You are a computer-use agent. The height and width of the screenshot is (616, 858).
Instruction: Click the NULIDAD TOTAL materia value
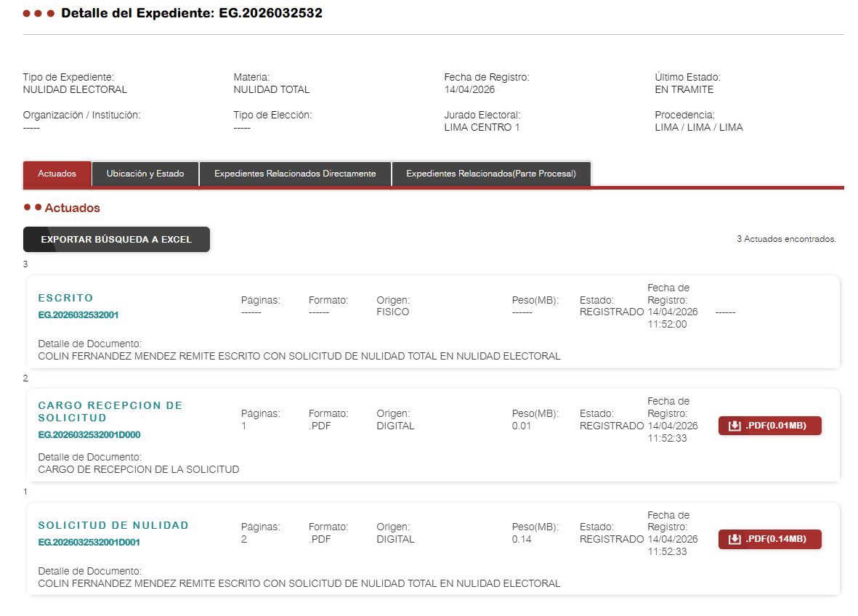pos(272,89)
